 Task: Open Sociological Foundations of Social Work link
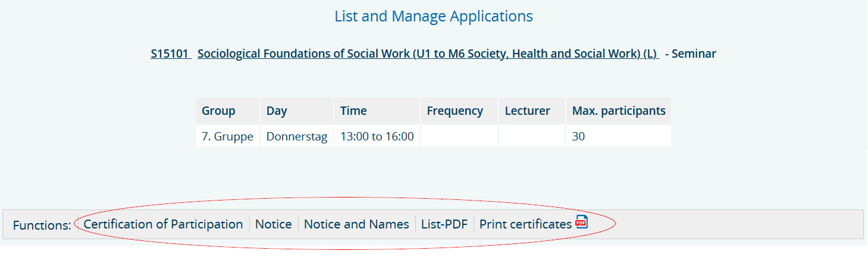(x=428, y=54)
